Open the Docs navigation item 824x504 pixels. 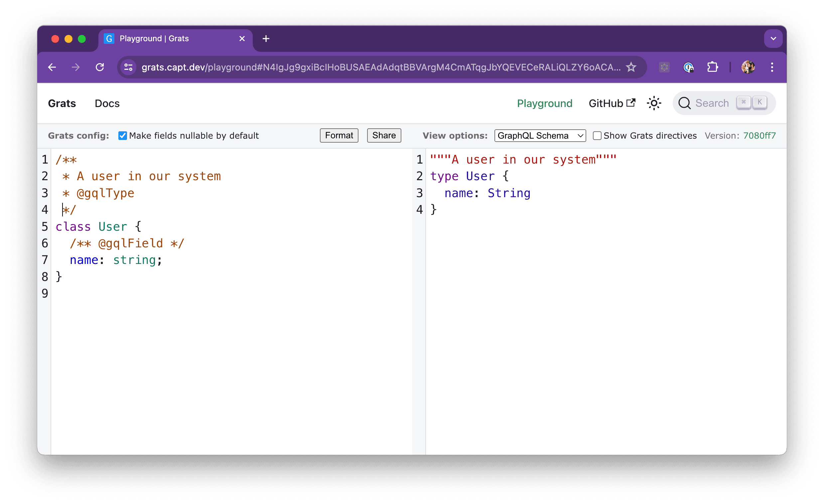(x=107, y=103)
